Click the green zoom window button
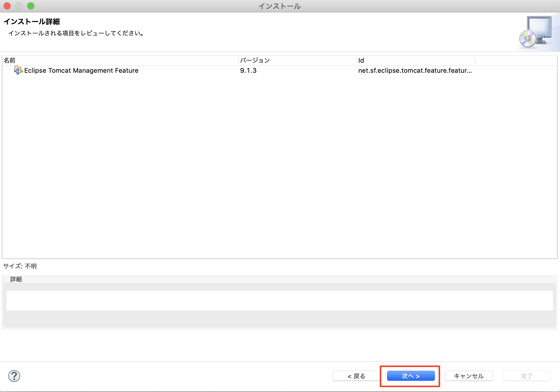560x392 pixels. coord(31,6)
